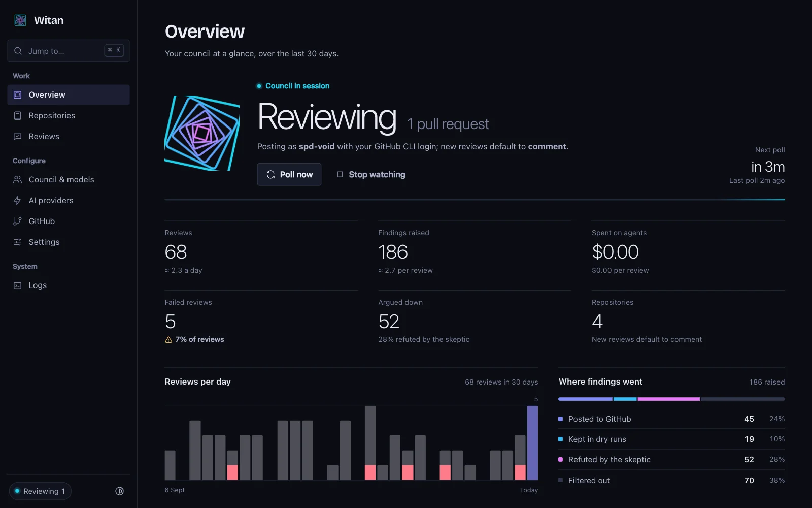This screenshot has width=812, height=508.
Task: Click the Kept in dry runs blue swatch
Action: 561,439
